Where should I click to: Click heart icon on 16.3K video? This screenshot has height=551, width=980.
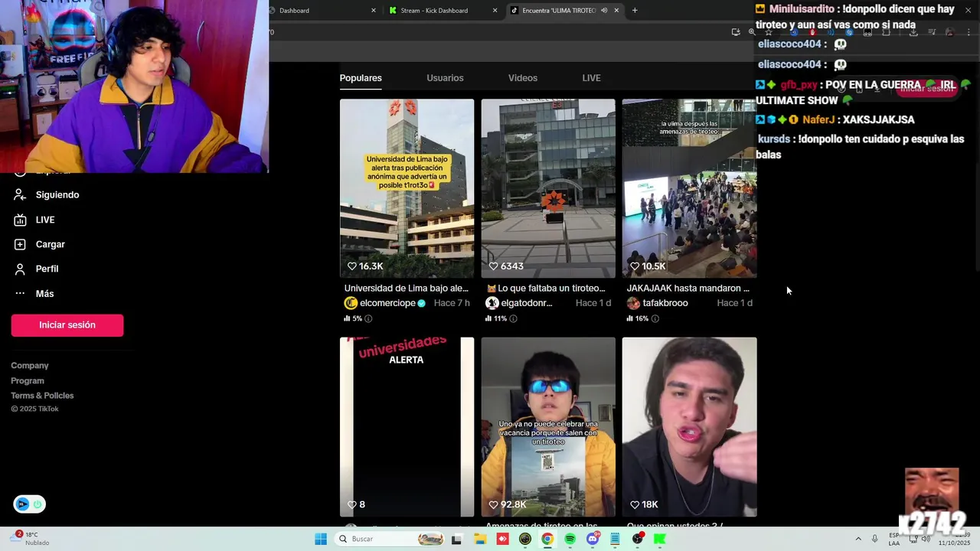pos(352,266)
